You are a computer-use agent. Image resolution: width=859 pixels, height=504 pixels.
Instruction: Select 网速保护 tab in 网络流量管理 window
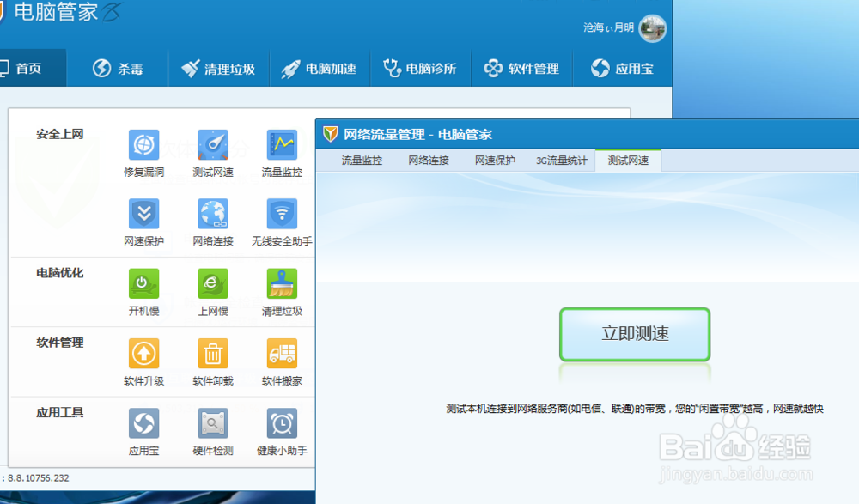click(x=495, y=161)
